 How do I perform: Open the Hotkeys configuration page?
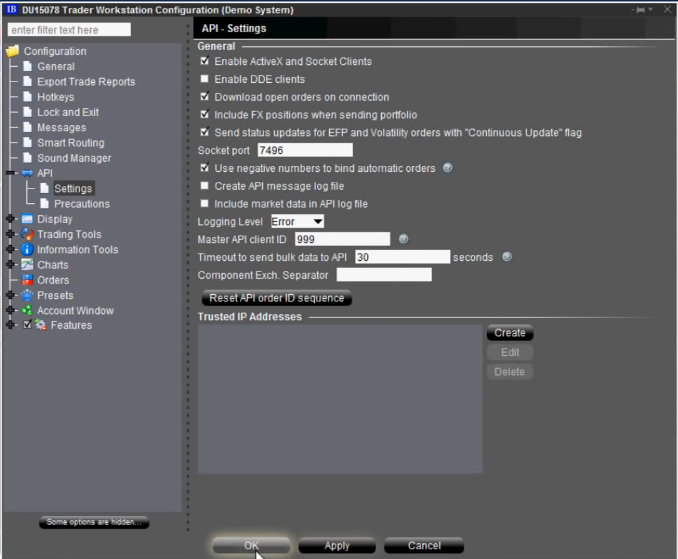pos(55,97)
